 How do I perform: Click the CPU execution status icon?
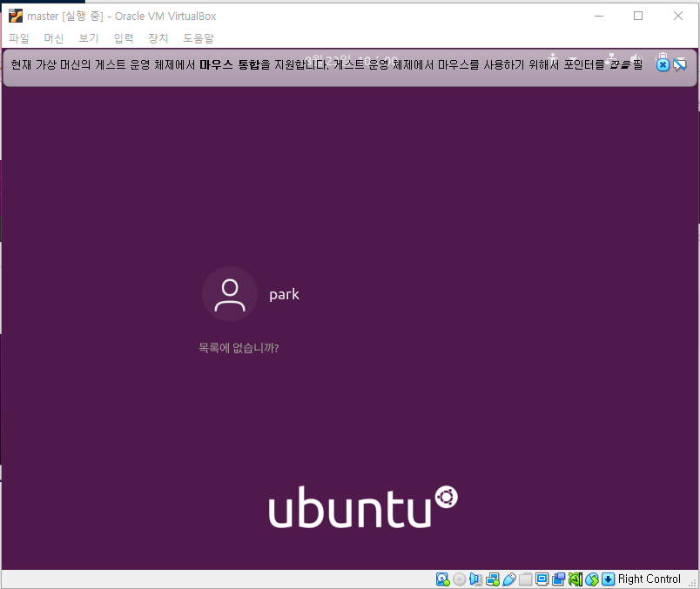[575, 579]
